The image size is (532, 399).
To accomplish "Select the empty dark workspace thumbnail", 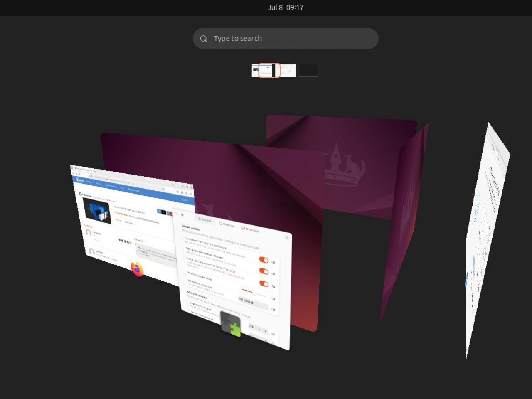I will pos(309,70).
